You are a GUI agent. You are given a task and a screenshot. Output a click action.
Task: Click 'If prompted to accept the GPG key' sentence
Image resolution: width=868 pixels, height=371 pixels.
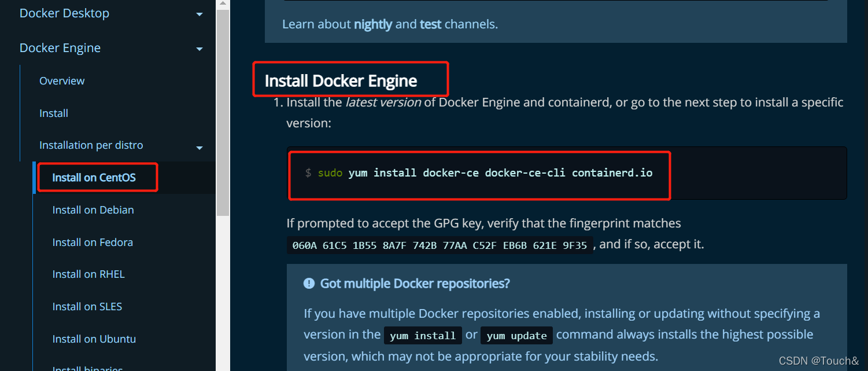[x=484, y=223]
